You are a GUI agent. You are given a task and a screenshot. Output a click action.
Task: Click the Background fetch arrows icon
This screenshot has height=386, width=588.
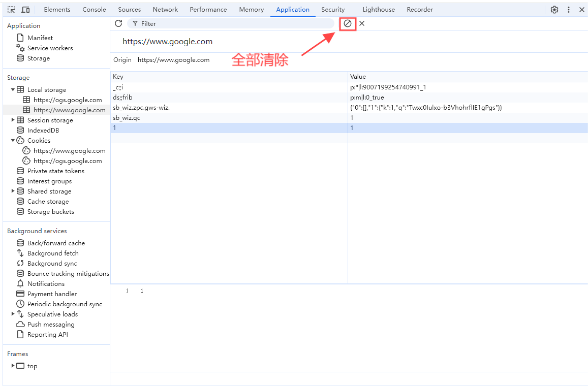tap(20, 253)
